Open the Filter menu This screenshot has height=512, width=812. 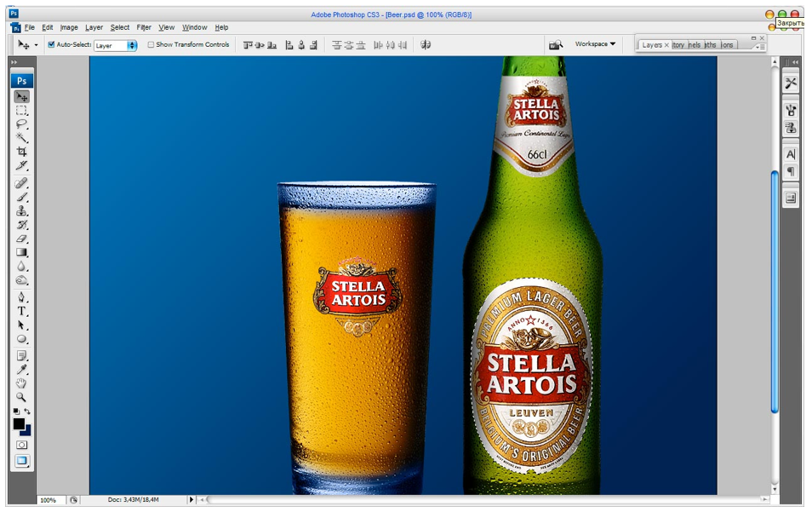[x=144, y=27]
